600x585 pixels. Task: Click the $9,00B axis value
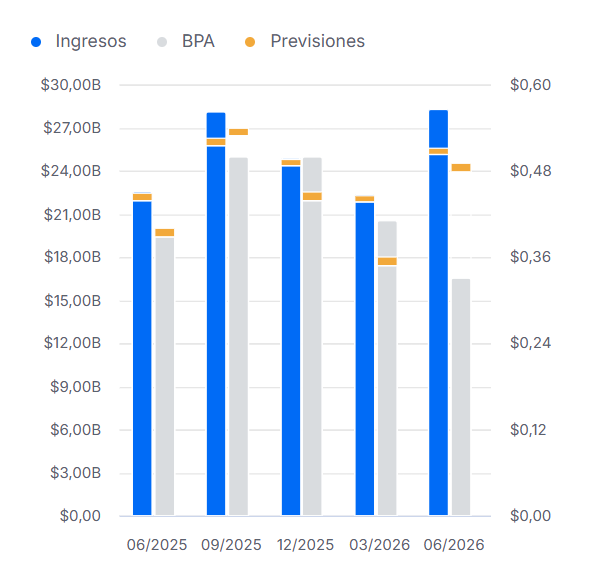[x=75, y=387]
